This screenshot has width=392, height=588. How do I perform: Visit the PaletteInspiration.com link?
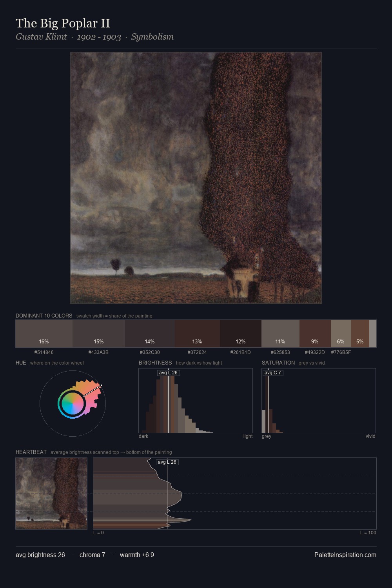(x=345, y=555)
